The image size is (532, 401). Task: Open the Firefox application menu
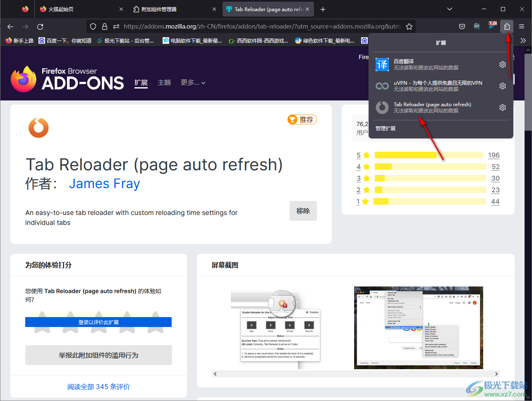click(522, 26)
